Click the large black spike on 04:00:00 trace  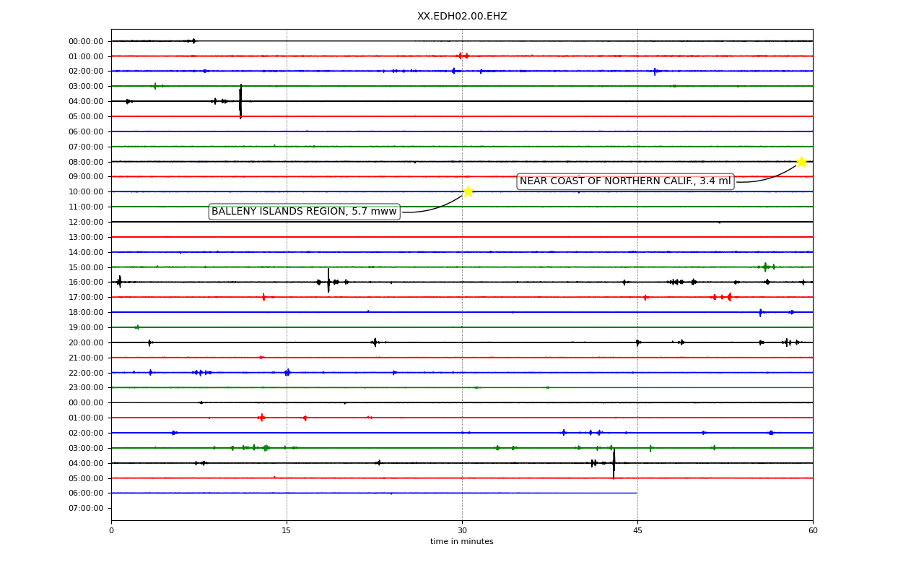240,101
